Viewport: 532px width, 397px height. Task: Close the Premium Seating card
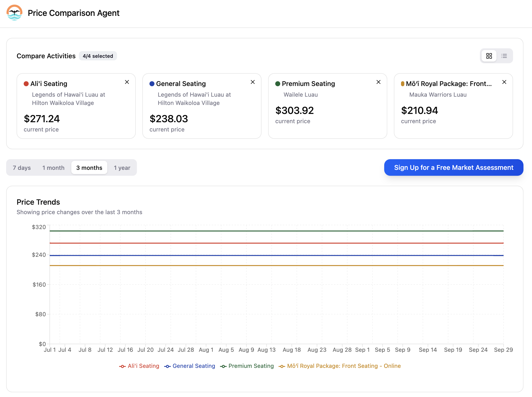(x=378, y=82)
